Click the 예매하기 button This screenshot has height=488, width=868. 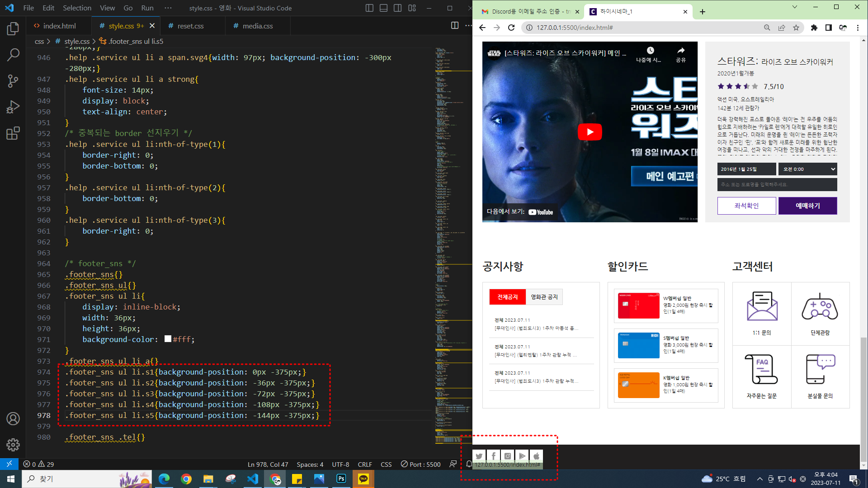[807, 206]
